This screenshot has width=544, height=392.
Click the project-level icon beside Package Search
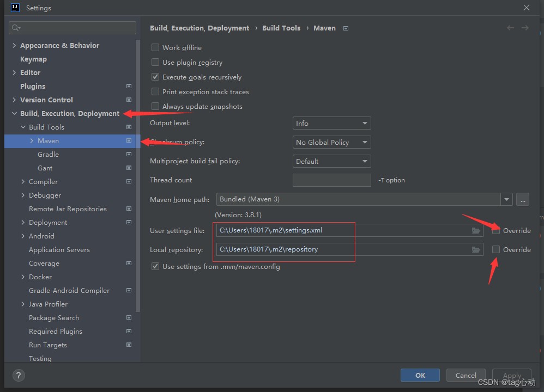(129, 317)
